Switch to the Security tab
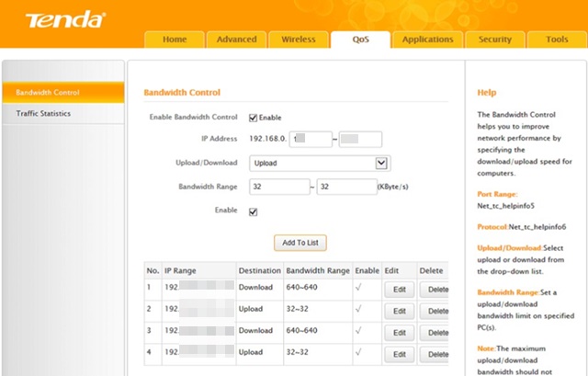 [x=494, y=40]
